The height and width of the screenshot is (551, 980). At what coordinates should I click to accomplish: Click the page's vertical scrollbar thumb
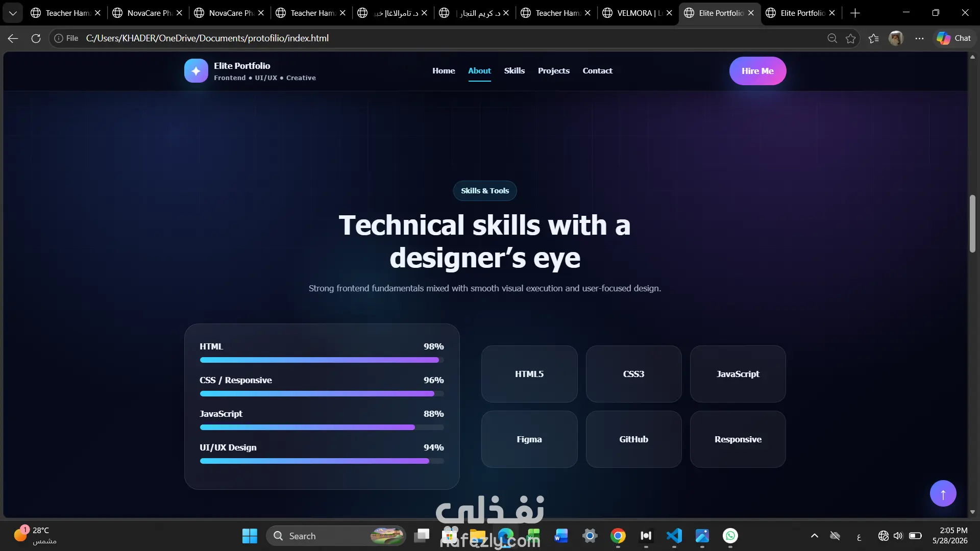click(x=972, y=223)
